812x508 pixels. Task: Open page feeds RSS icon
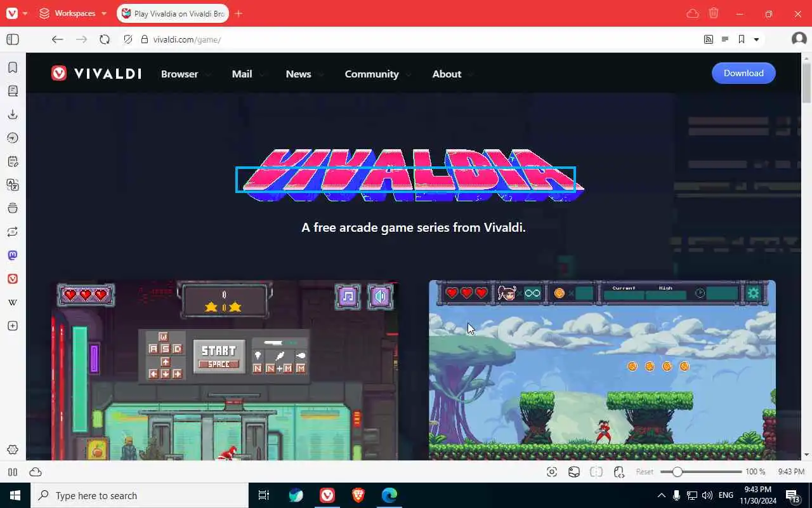coord(709,39)
